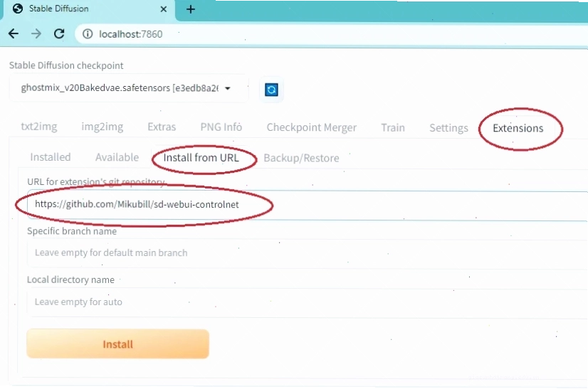Close the Stable Diffusion browser tab
588x389 pixels.
point(164,9)
